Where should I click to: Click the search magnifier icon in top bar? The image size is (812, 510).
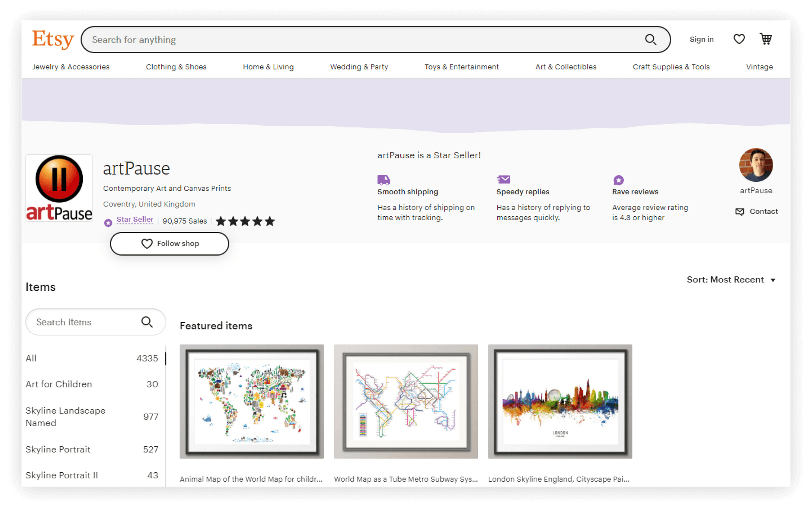(650, 39)
